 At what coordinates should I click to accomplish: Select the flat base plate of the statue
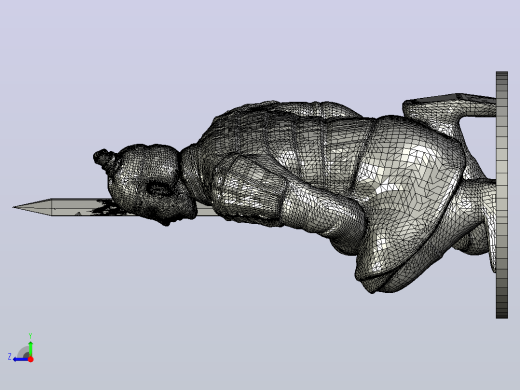click(x=502, y=195)
